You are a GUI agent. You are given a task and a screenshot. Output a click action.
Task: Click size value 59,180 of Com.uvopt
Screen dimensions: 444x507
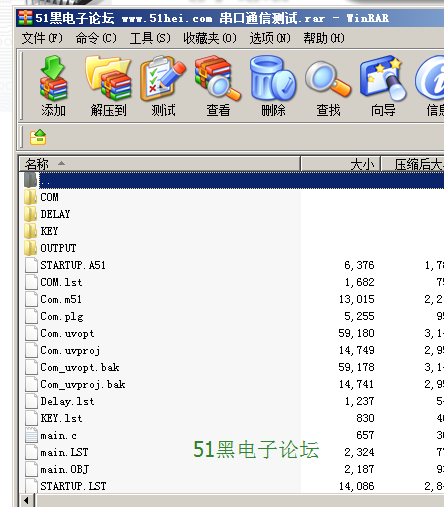point(356,333)
